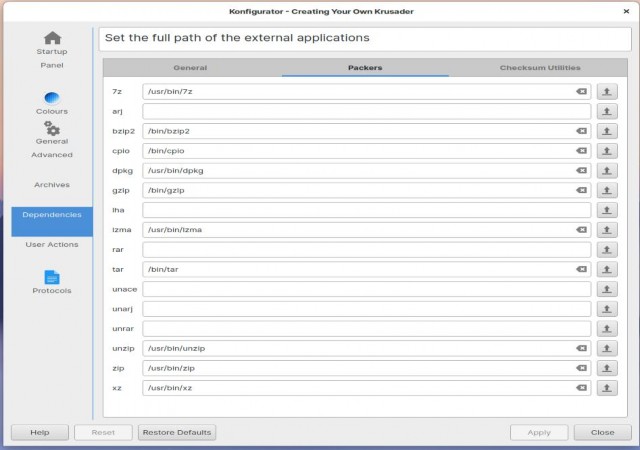Screen dimensions: 640x450
Task: Clear the /usr/bin/xz path entry
Action: [x=581, y=388]
